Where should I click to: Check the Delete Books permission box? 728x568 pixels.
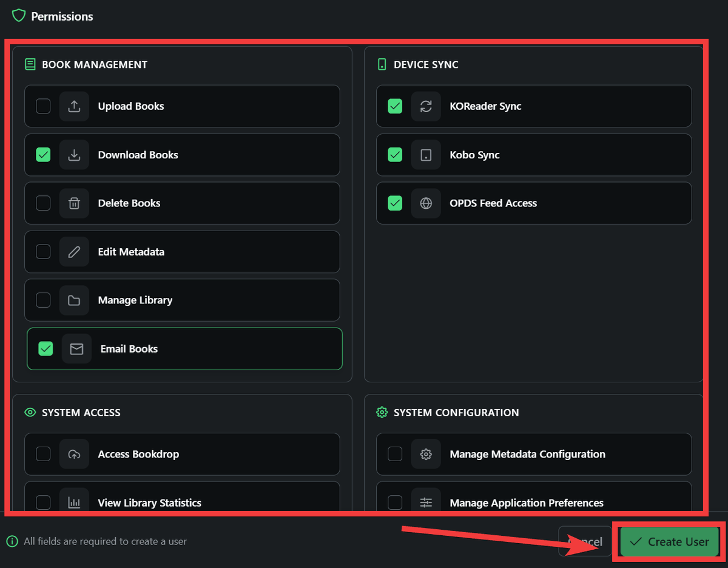pyautogui.click(x=43, y=203)
